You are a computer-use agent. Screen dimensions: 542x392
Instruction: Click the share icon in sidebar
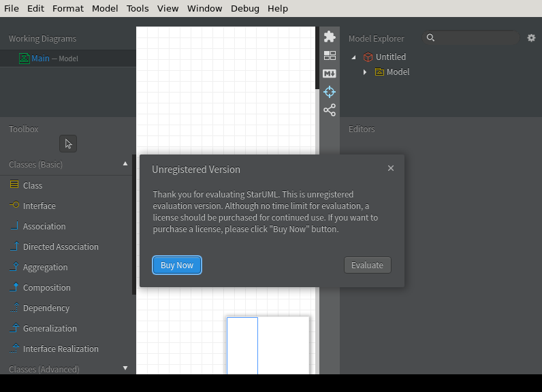click(x=330, y=110)
